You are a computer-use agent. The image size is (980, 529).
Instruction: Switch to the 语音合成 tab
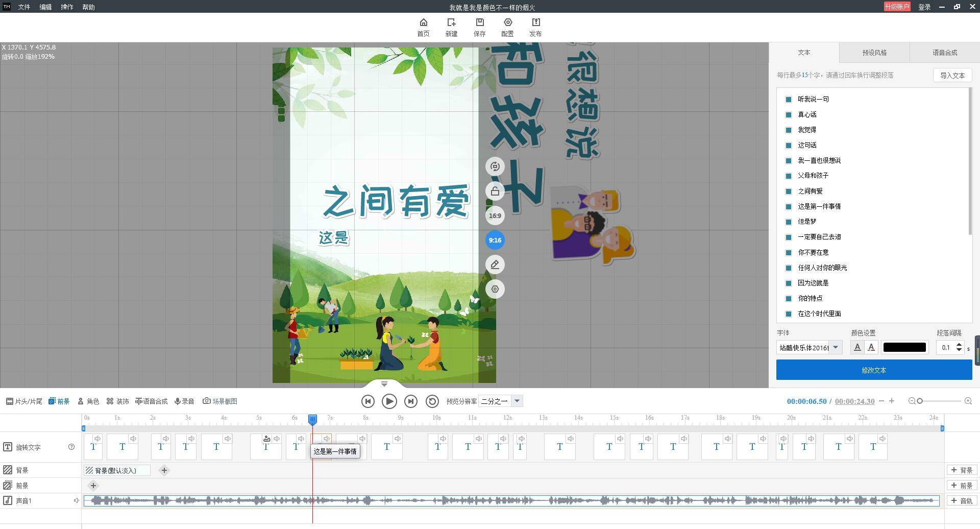[945, 53]
